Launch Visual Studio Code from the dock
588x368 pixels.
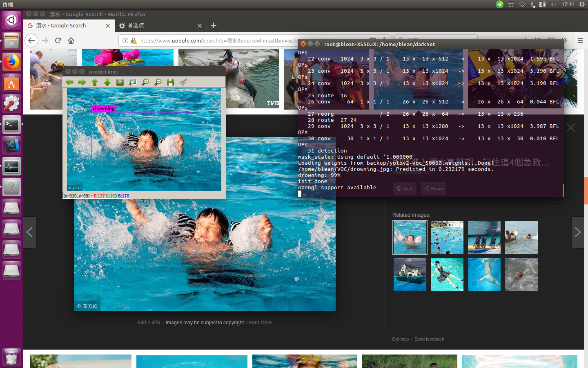[x=11, y=146]
